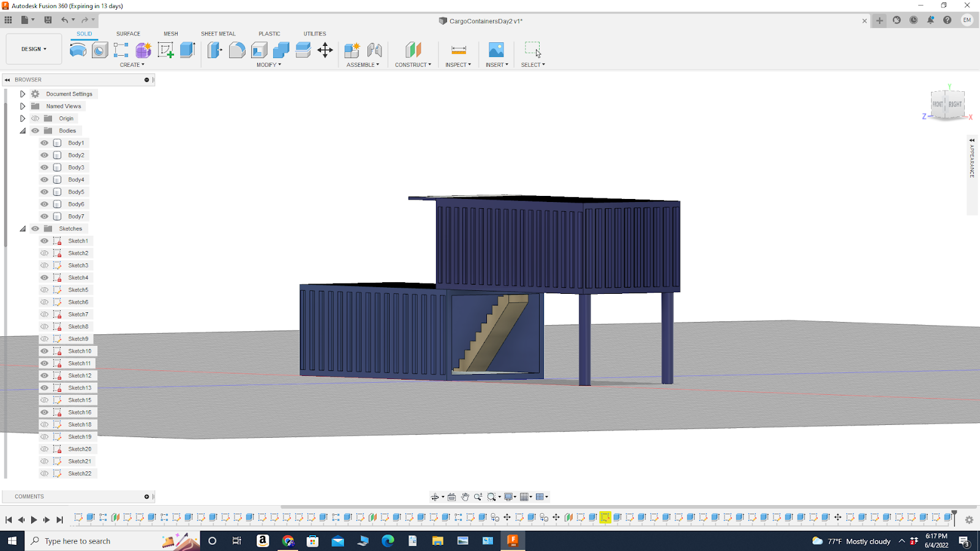The width and height of the screenshot is (980, 551).
Task: Switch to the PLASTIC tab
Action: (x=269, y=34)
